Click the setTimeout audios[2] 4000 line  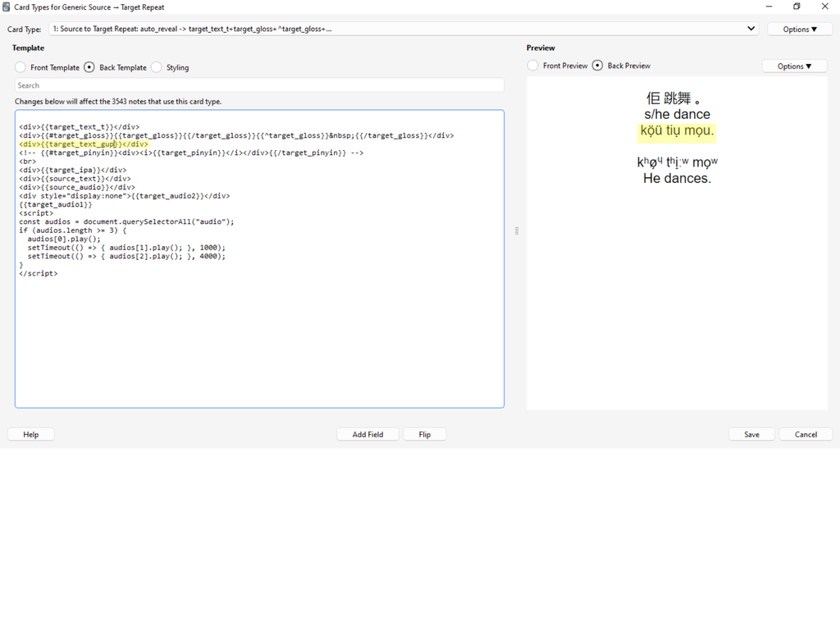click(126, 256)
